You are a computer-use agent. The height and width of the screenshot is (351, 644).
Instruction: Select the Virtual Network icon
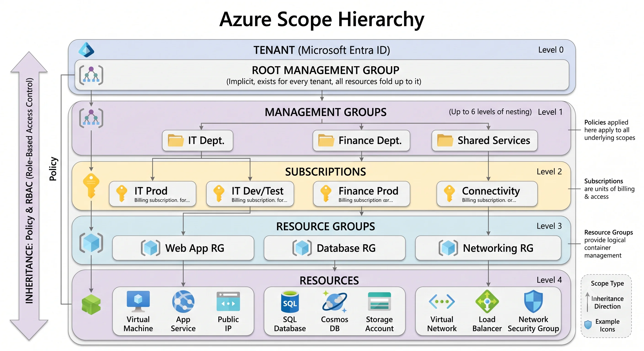pyautogui.click(x=442, y=302)
